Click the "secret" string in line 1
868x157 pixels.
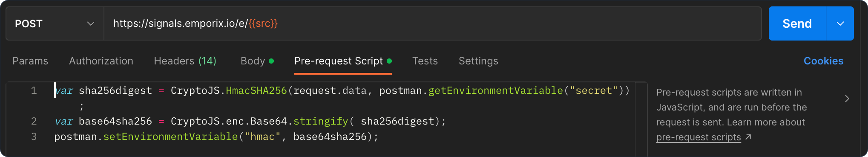594,90
